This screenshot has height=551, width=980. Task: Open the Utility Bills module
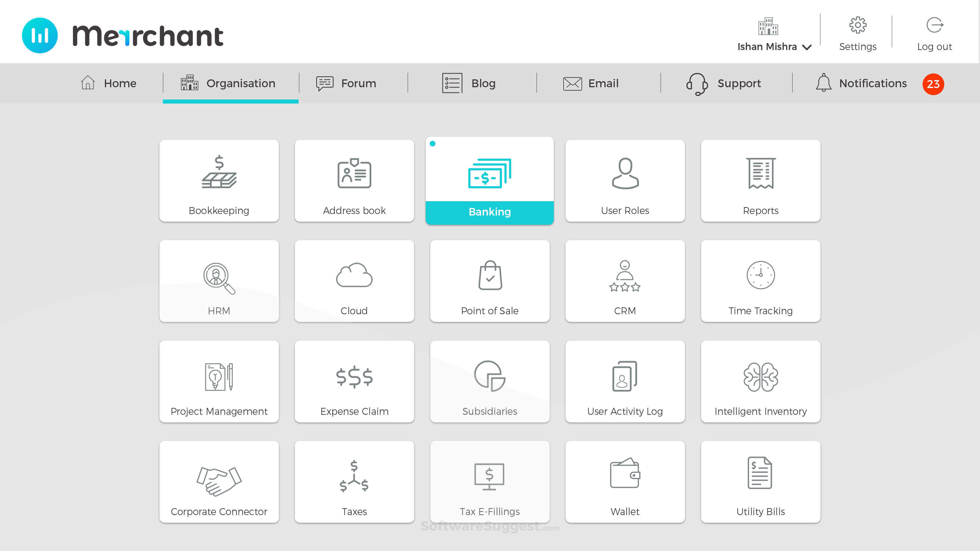(x=760, y=477)
